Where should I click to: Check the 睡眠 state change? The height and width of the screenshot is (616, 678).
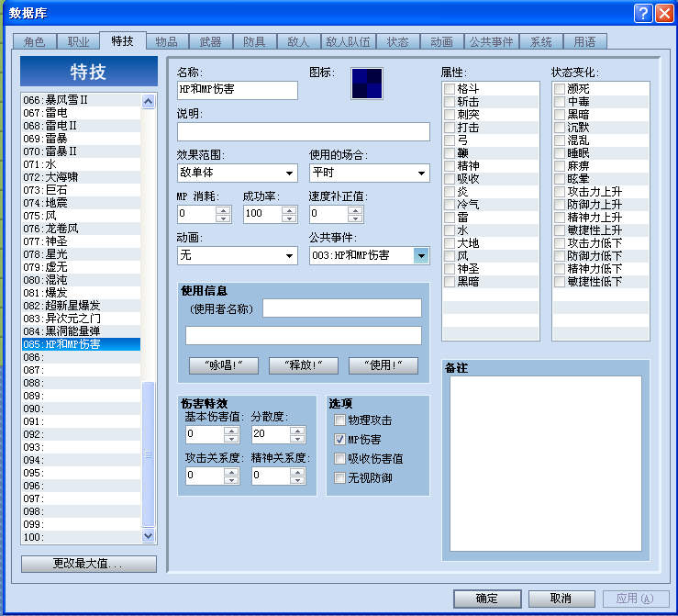(x=560, y=153)
